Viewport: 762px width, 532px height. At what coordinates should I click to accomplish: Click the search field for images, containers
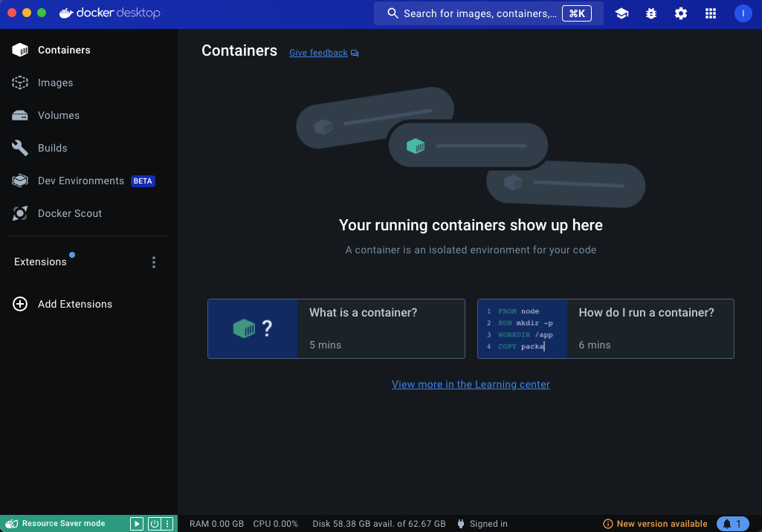pos(488,13)
